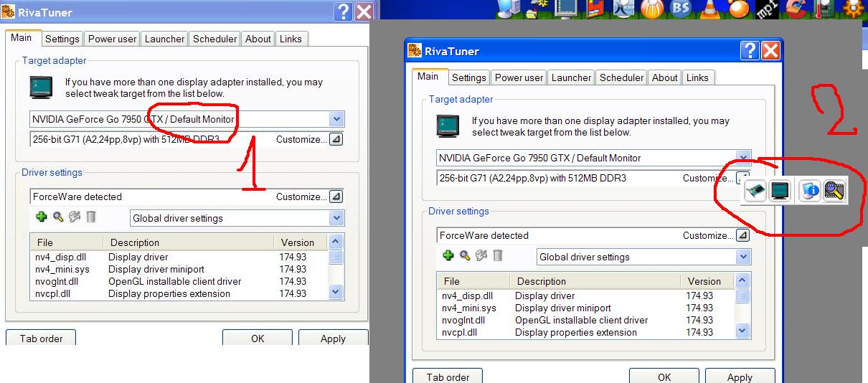The height and width of the screenshot is (383, 868).
Task: Click the magnifier icon in right window's driver toolbar
Action: coord(465,255)
